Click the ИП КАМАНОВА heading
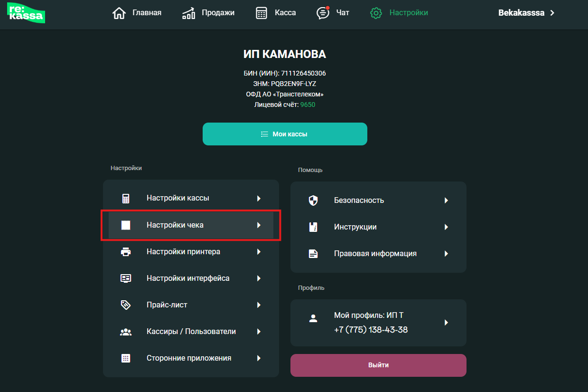This screenshot has height=392, width=588. (285, 55)
